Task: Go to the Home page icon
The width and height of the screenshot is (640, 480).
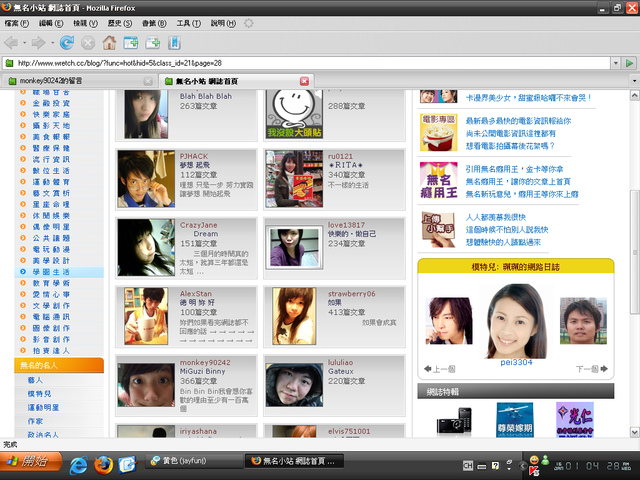Action: tap(109, 42)
